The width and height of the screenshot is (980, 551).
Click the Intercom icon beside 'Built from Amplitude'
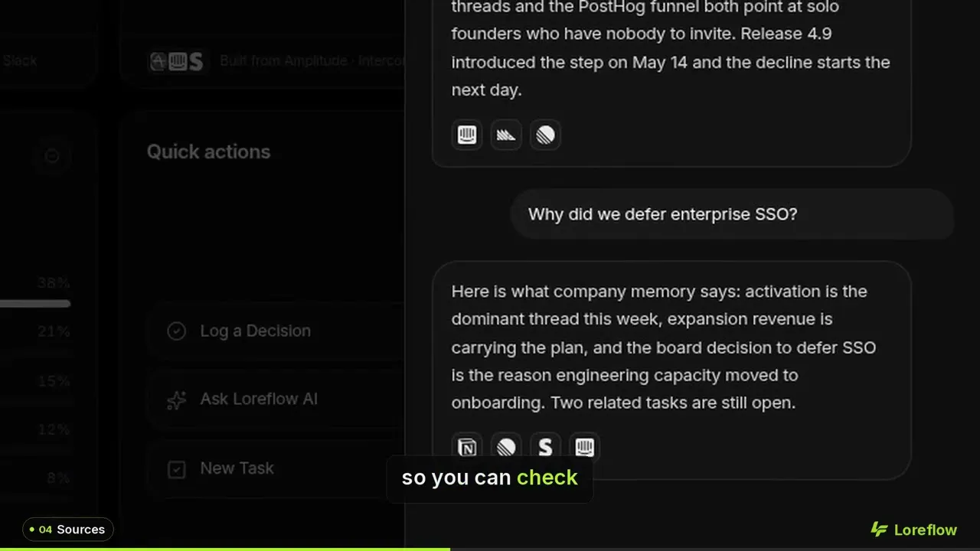pos(178,61)
